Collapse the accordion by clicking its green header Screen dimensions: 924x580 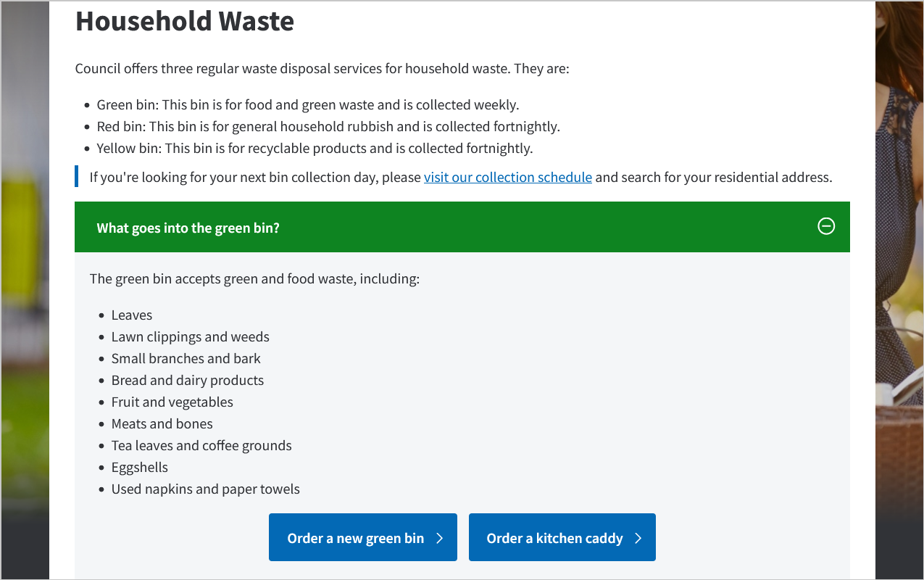(x=462, y=226)
